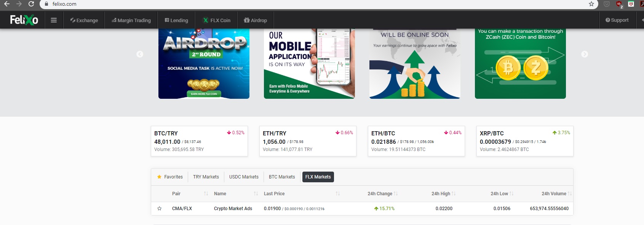
Task: Go to the Lending section
Action: pyautogui.click(x=176, y=20)
